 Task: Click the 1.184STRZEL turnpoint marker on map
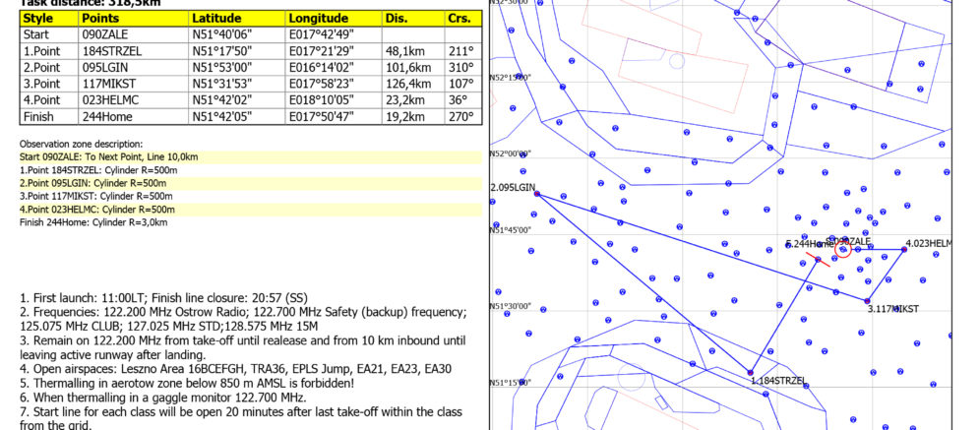click(751, 373)
